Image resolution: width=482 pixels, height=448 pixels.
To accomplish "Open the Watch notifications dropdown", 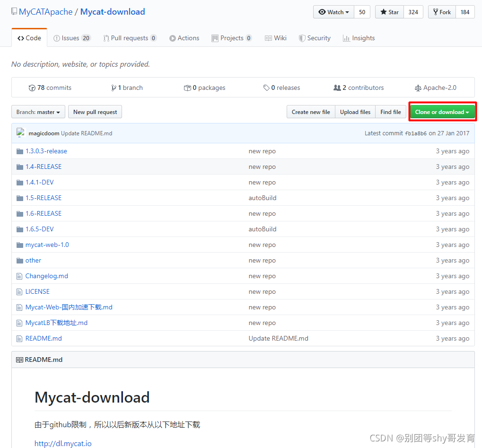I will click(x=334, y=12).
